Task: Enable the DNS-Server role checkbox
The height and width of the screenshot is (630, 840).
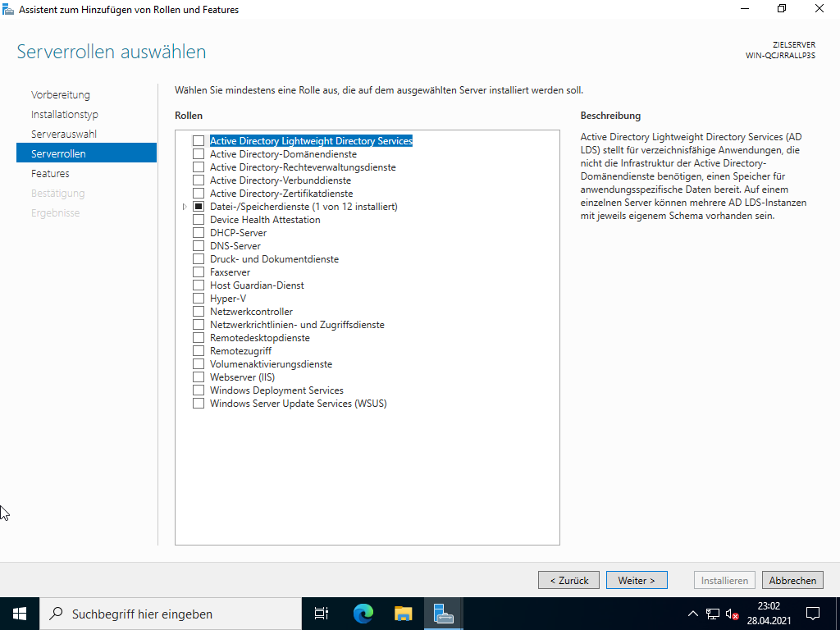Action: pos(198,246)
